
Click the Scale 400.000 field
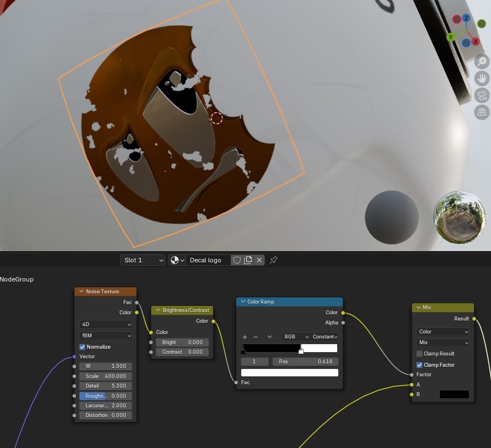point(105,376)
